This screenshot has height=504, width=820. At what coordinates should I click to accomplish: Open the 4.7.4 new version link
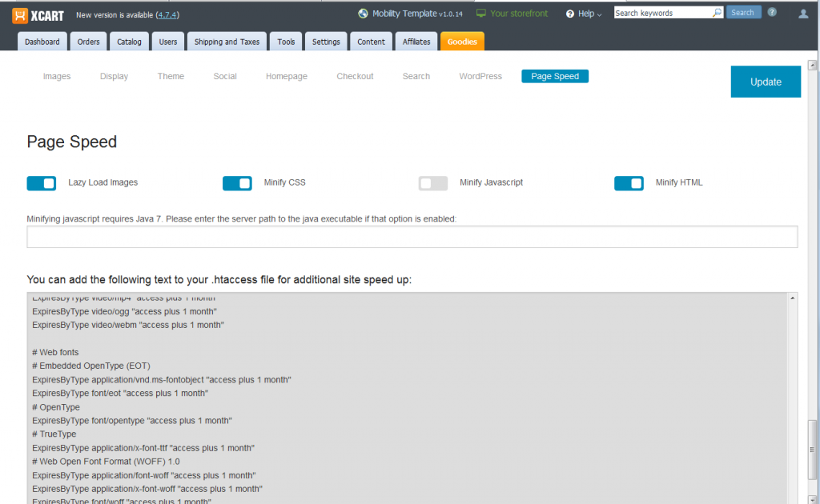tap(167, 15)
